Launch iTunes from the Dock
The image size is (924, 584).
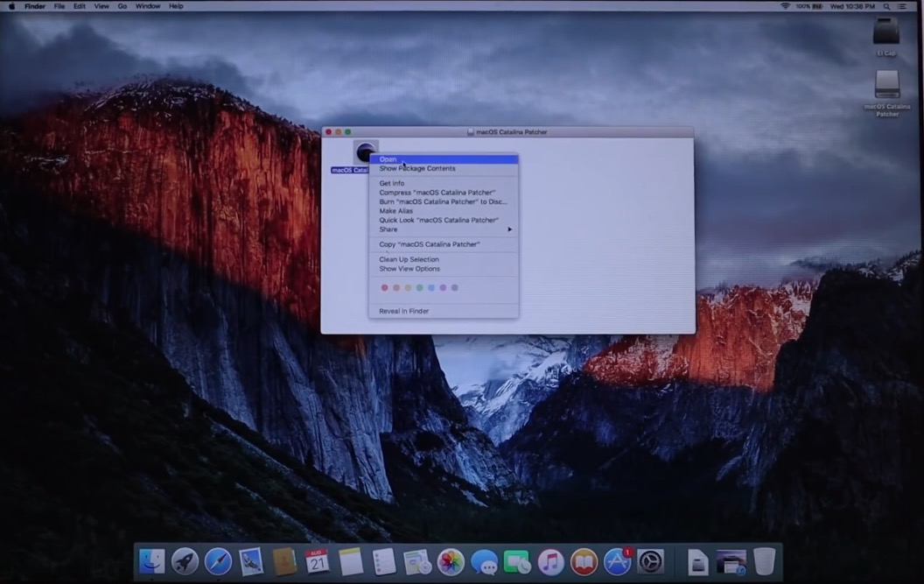[x=550, y=561]
